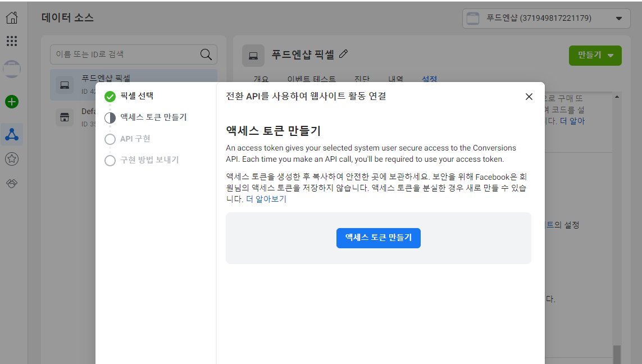Click the pixel laptop icon beside title

253,56
